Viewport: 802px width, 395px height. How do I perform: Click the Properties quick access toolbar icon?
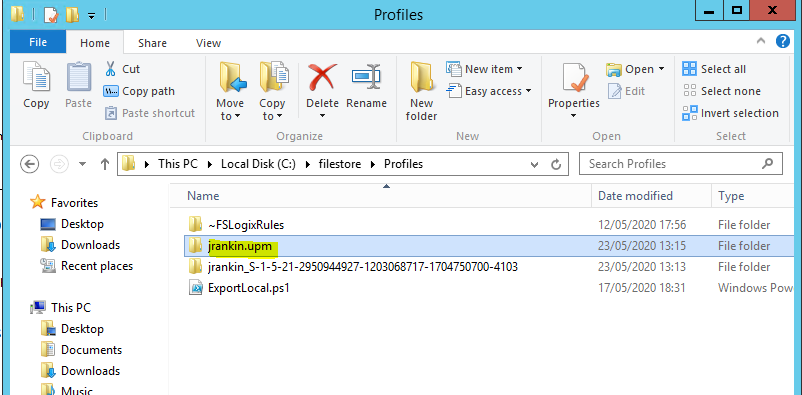51,15
